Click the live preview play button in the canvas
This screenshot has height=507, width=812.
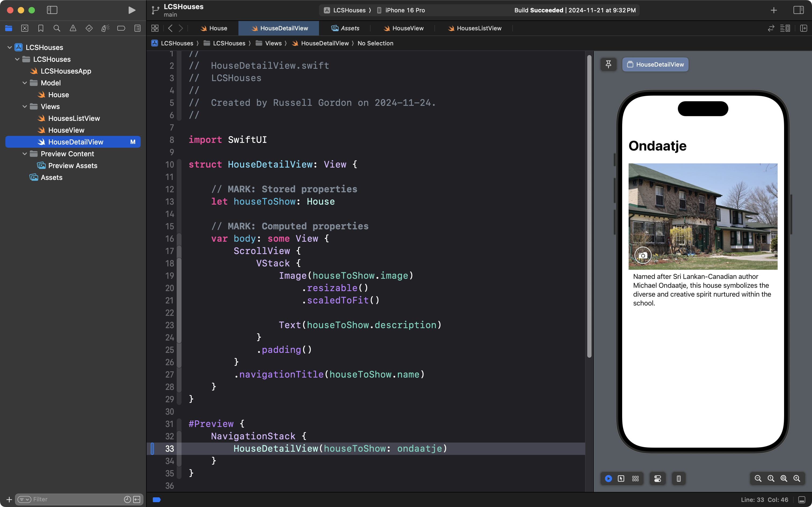608,479
